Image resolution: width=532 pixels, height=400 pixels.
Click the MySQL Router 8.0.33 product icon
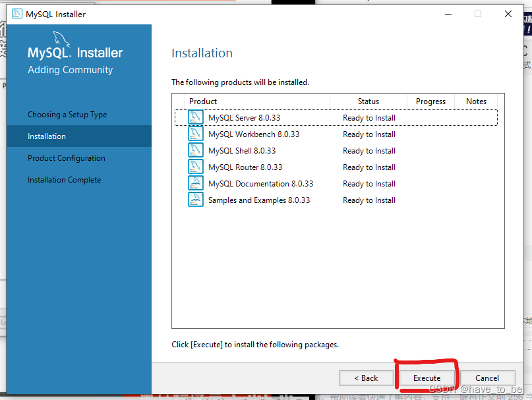coord(195,167)
